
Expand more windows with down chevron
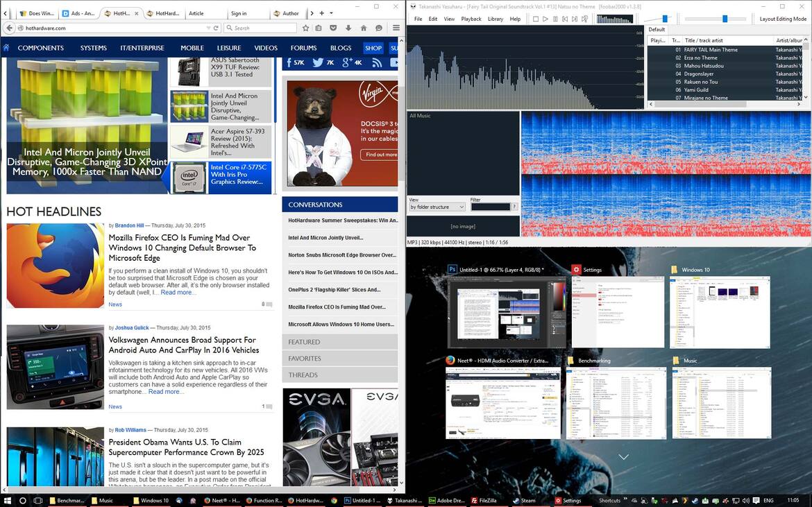click(x=623, y=457)
